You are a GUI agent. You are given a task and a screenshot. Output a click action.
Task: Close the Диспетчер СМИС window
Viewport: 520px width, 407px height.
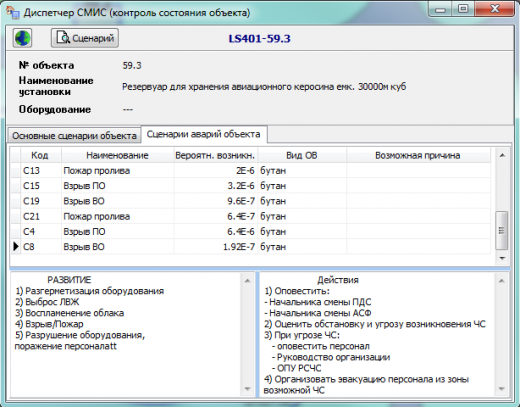point(494,9)
